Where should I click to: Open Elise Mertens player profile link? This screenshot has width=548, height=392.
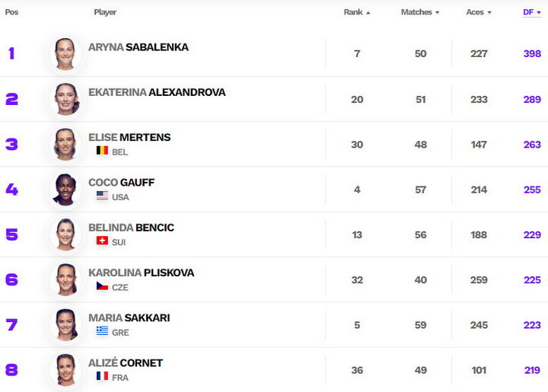129,137
